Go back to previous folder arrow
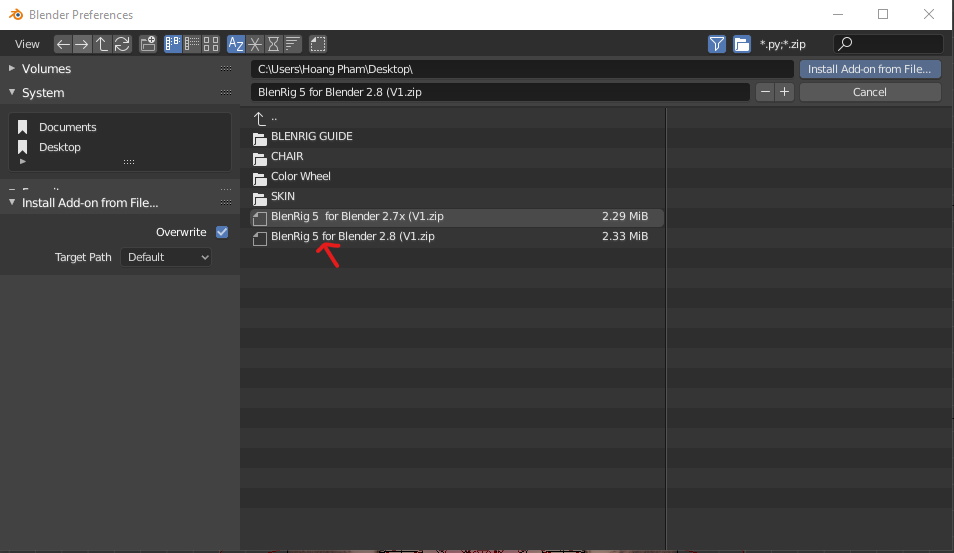The height and width of the screenshot is (553, 954). tap(63, 44)
